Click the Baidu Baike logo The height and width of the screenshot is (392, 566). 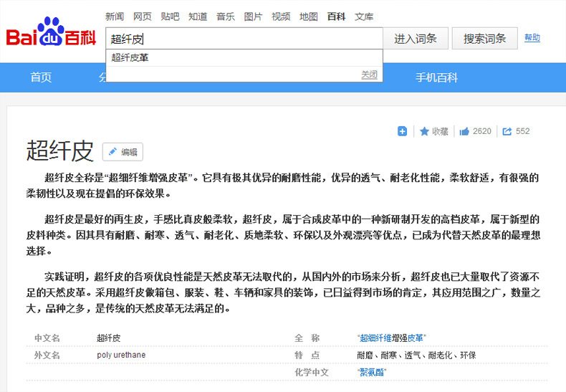[51, 32]
